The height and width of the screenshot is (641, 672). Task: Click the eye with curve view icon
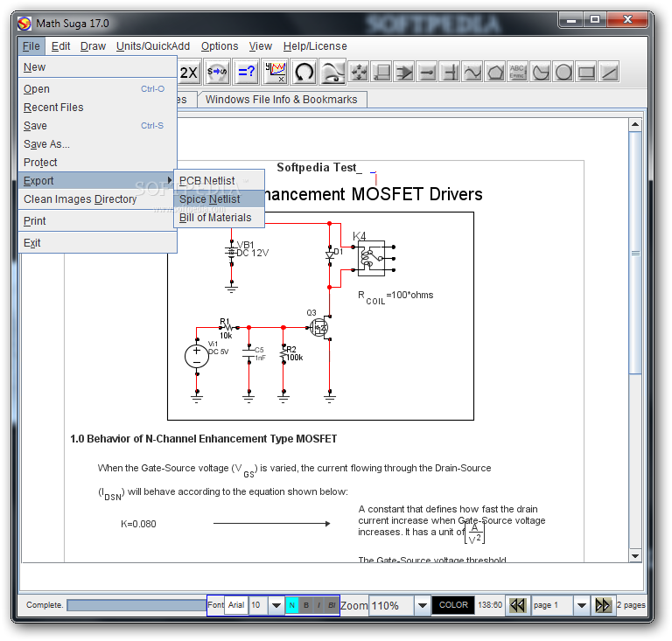[333, 72]
